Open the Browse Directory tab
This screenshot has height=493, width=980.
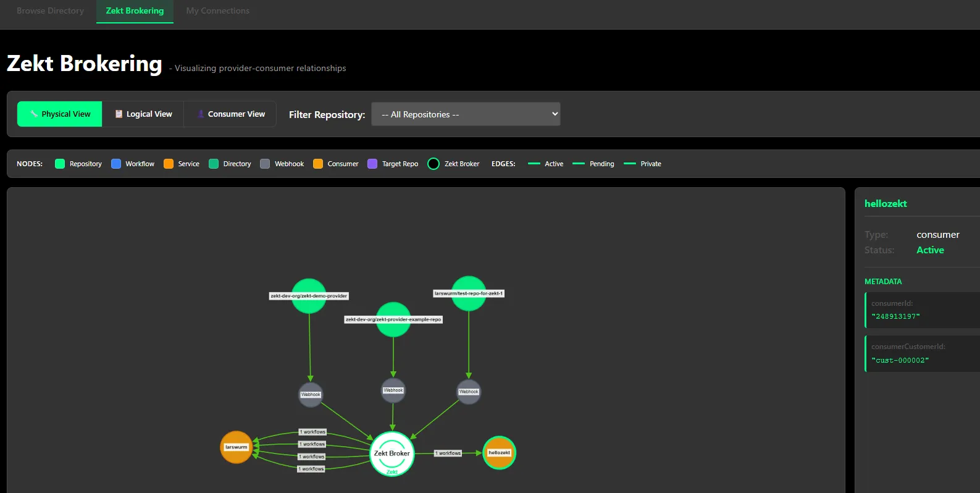[x=50, y=11]
